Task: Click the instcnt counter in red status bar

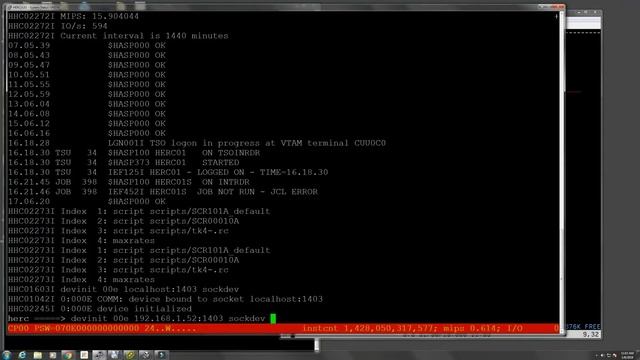Action: (370, 329)
